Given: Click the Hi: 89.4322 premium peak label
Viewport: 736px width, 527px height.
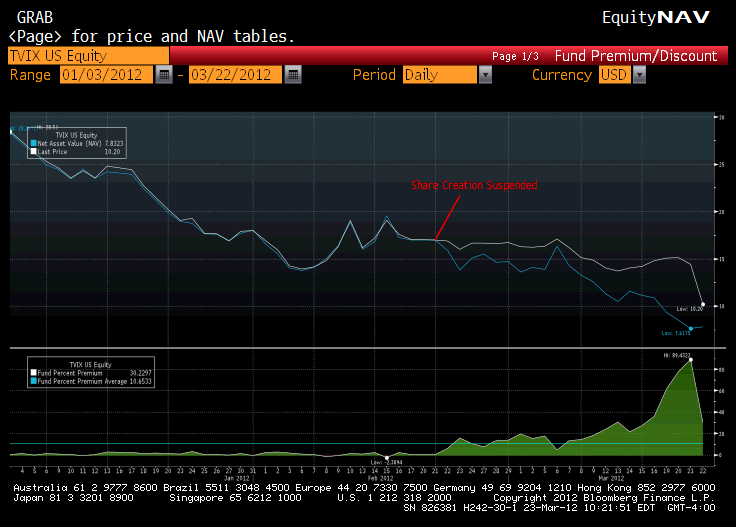Looking at the screenshot, I should (x=677, y=355).
